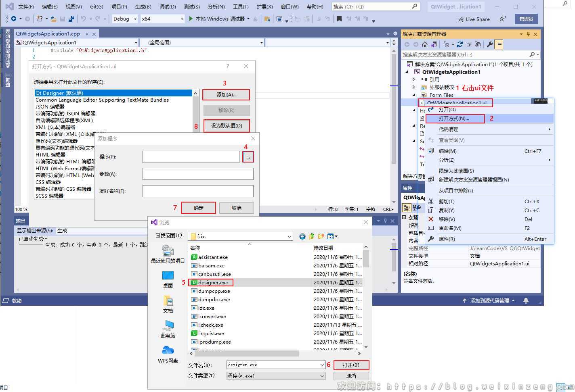Image resolution: width=575 pixels, height=392 pixels.
Task: Expand the references node in Solution Explorer
Action: coord(414,79)
